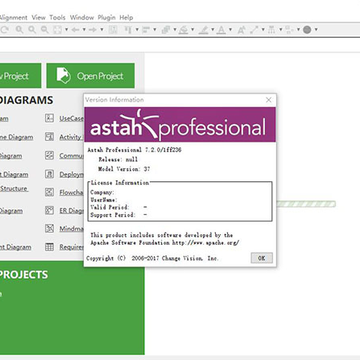Click the 'Model Version: 37' text
The image size is (360, 360).
pos(124,169)
